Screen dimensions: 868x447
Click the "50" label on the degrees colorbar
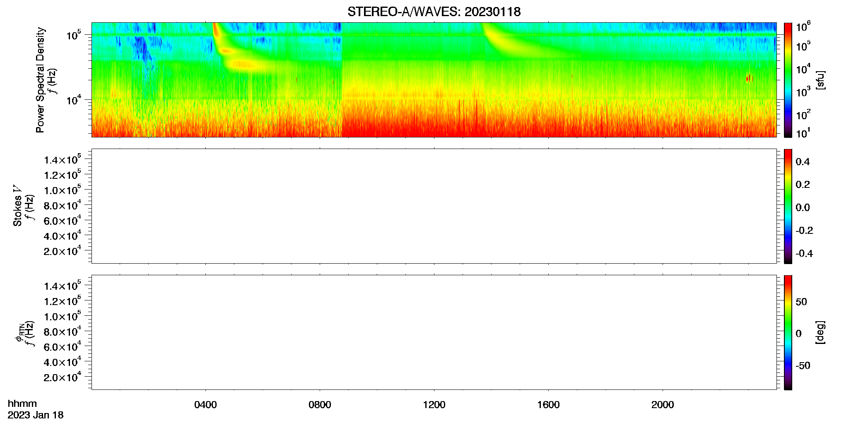[801, 302]
